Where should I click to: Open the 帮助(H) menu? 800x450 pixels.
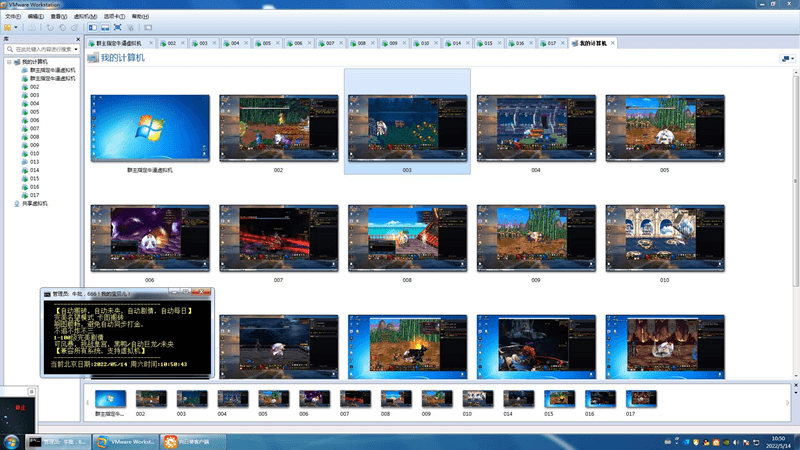(x=140, y=16)
